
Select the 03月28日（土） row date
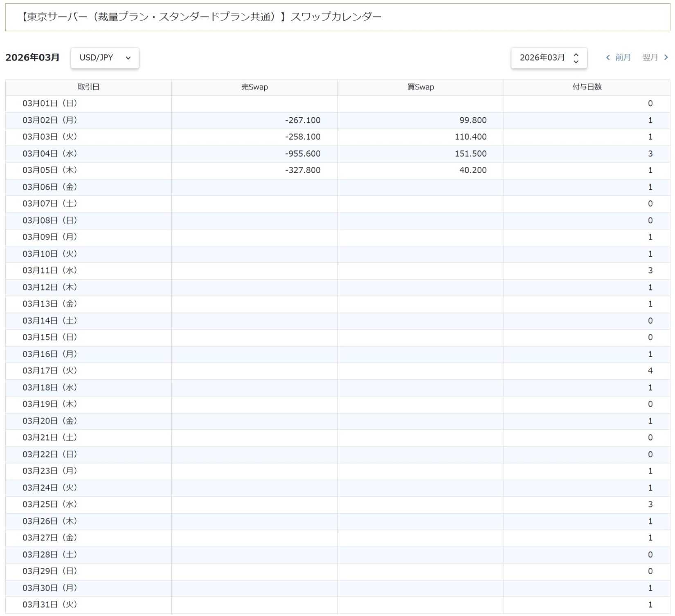pyautogui.click(x=50, y=555)
